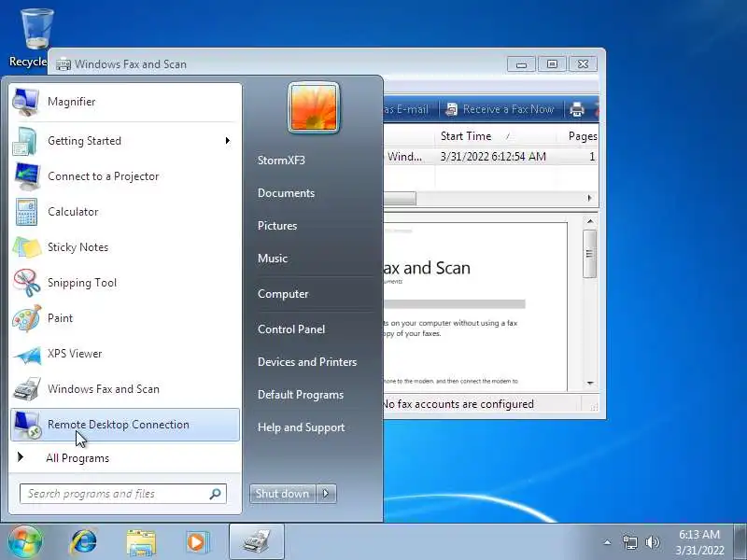Click horizontal scrollbar right arrow in fax list
747x560 pixels.
pyautogui.click(x=590, y=198)
